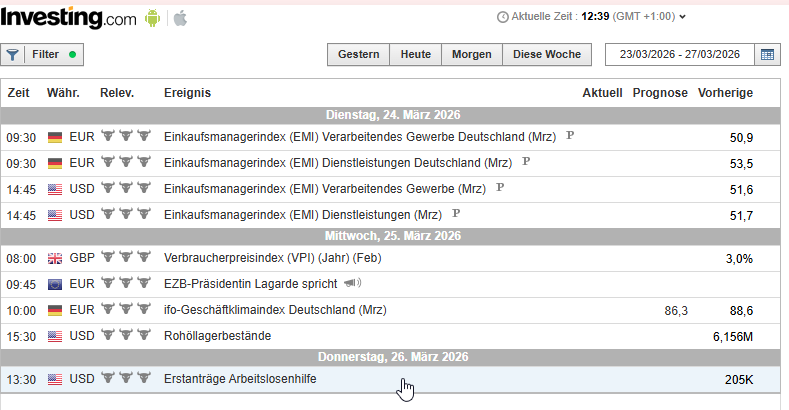
Task: Click the 13:30 time in the Erstanträge row
Action: click(x=21, y=380)
